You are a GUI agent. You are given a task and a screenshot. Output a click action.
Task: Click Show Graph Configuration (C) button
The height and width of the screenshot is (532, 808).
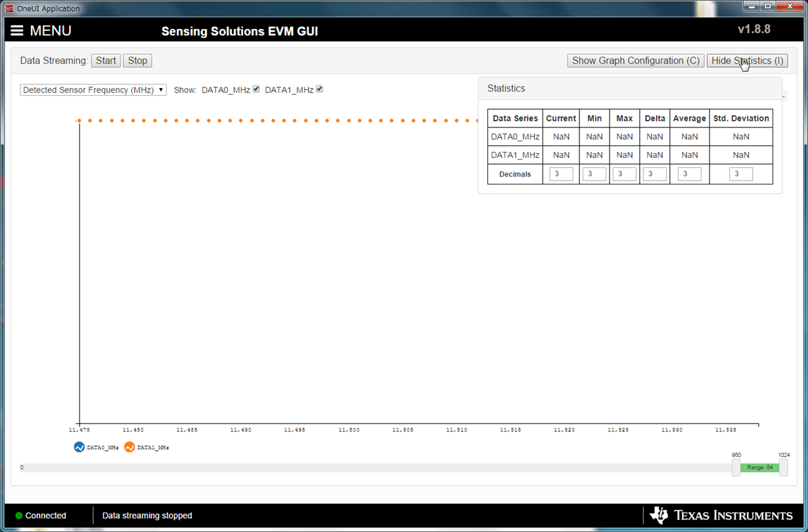[x=635, y=60]
